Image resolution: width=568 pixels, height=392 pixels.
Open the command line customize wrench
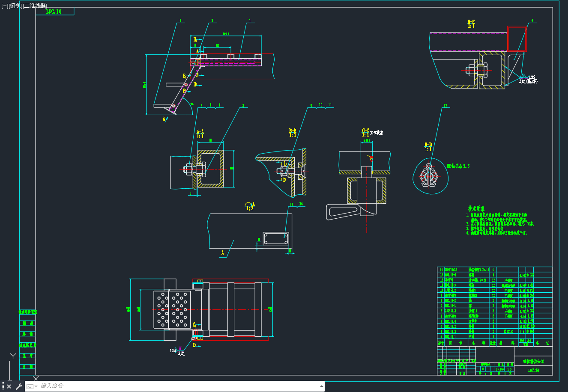point(18,386)
